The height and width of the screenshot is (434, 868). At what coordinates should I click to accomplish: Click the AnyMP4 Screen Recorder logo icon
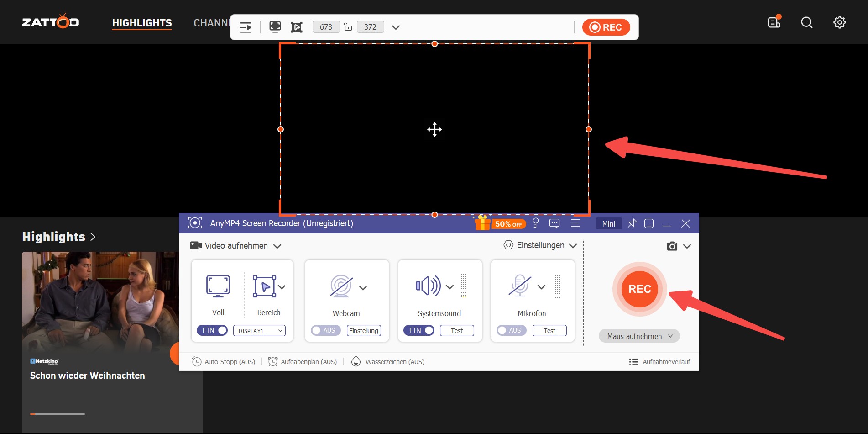[195, 223]
